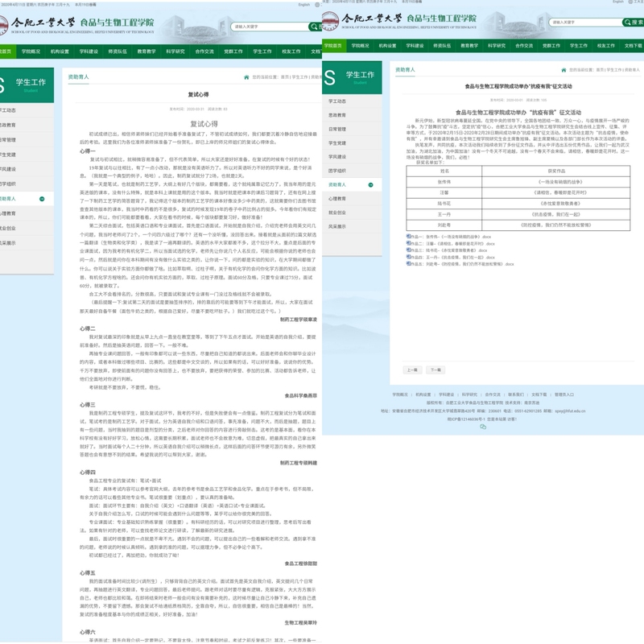Switch to English on the 复试心得 page
The width and height of the screenshot is (644, 644).
303,4
